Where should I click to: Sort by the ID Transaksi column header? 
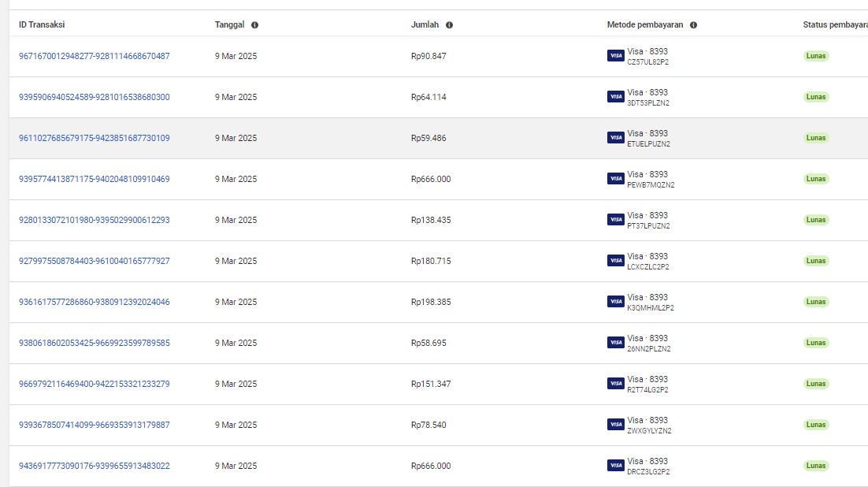pos(42,24)
